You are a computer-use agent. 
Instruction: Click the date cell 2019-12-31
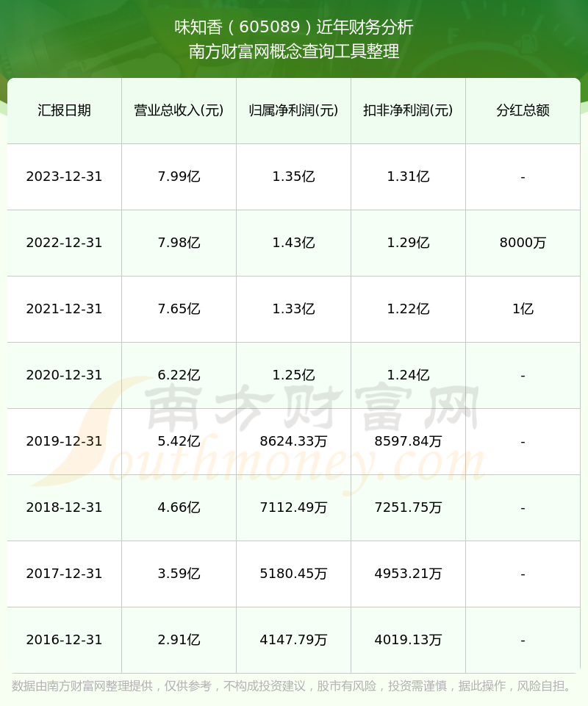point(65,441)
